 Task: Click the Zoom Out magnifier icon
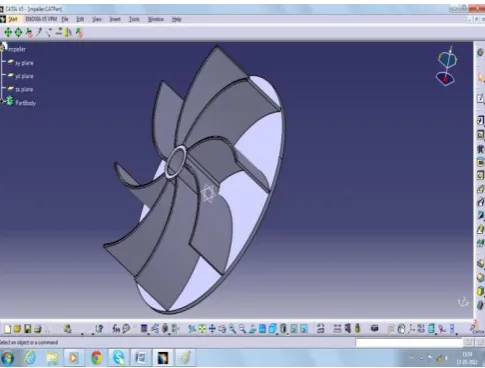tap(242, 329)
